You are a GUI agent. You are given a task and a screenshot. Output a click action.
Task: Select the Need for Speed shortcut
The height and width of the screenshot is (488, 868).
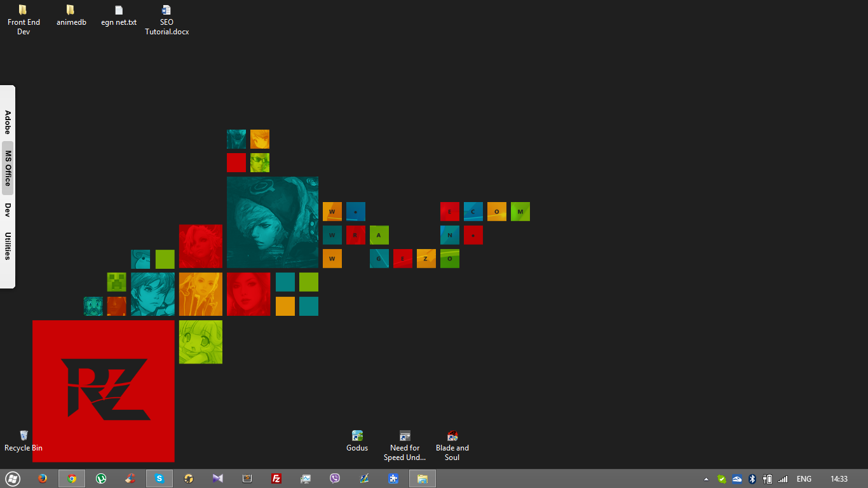(405, 445)
